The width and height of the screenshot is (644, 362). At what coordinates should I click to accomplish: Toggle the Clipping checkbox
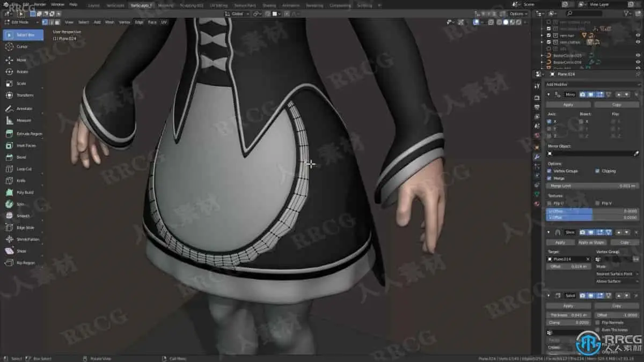click(597, 171)
